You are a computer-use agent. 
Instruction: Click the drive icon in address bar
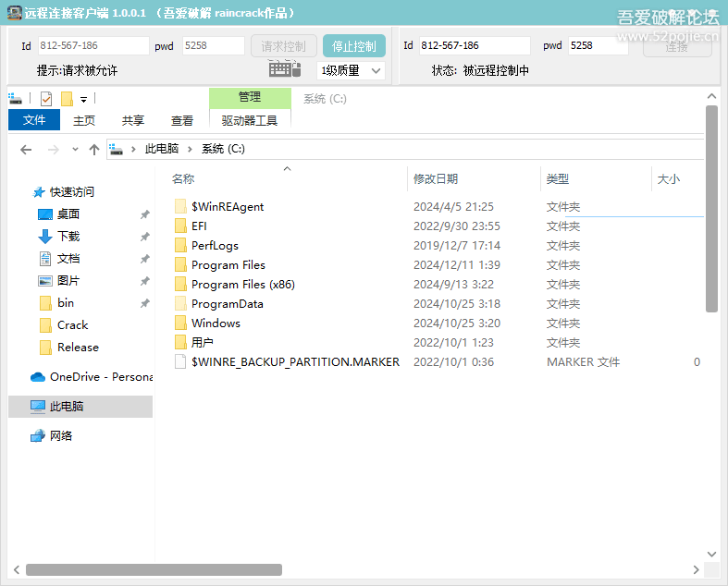pyautogui.click(x=116, y=149)
